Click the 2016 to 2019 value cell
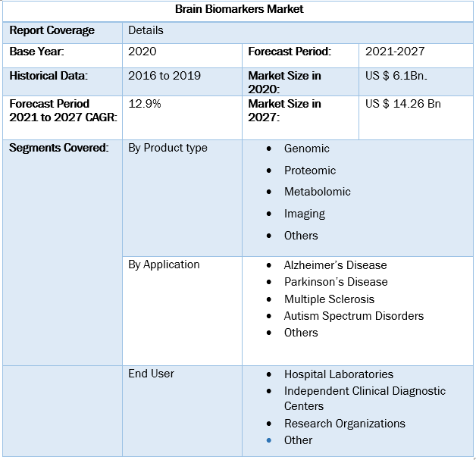This screenshot has width=476, height=460. click(163, 76)
